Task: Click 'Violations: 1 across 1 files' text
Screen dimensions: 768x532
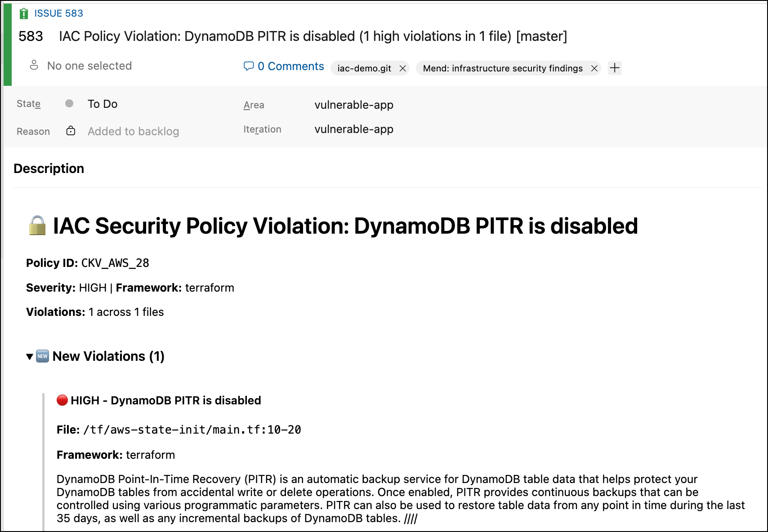Action: coord(95,312)
